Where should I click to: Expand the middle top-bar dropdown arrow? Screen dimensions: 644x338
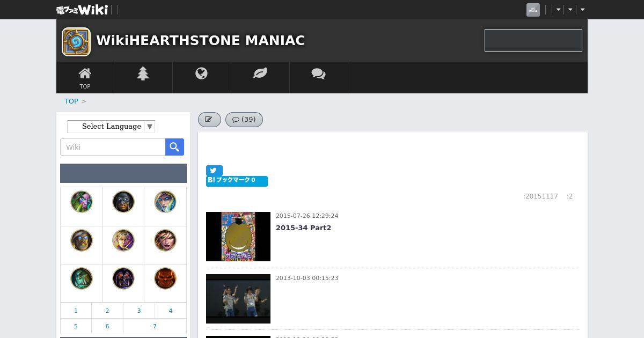click(570, 10)
